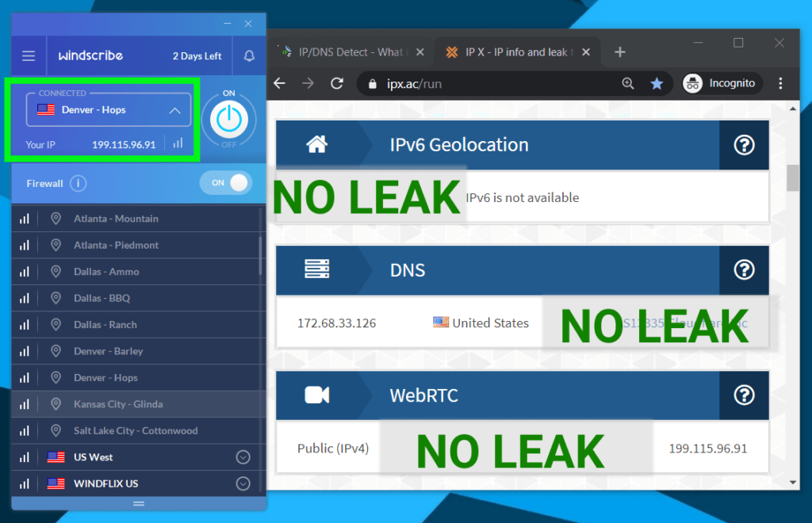The image size is (812, 523).
Task: Click the browser page scrollbar thumb
Action: click(x=792, y=178)
